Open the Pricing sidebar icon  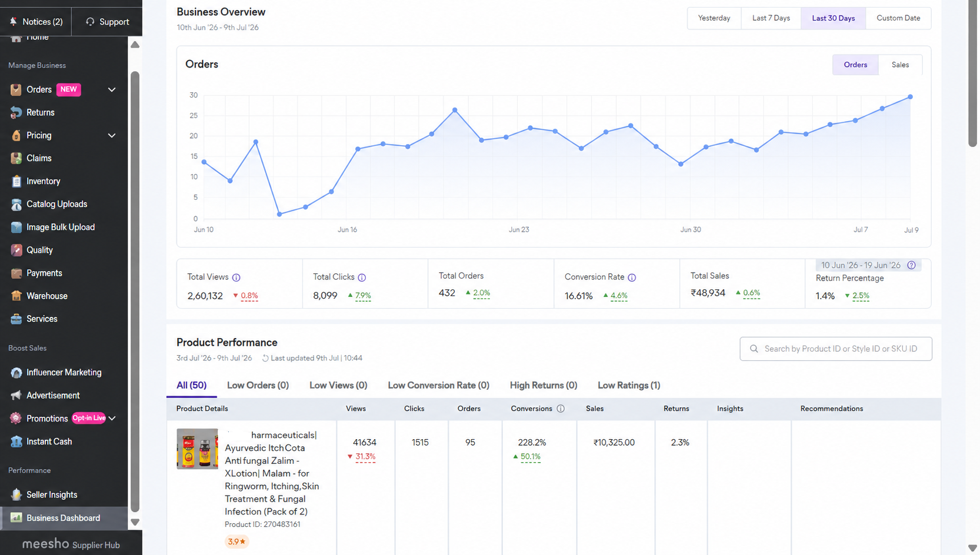(16, 135)
